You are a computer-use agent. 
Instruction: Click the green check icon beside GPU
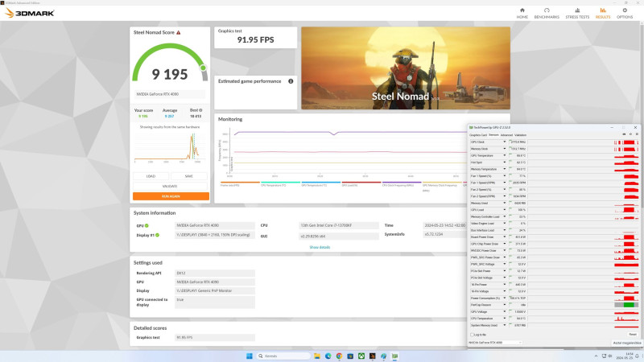147,226
